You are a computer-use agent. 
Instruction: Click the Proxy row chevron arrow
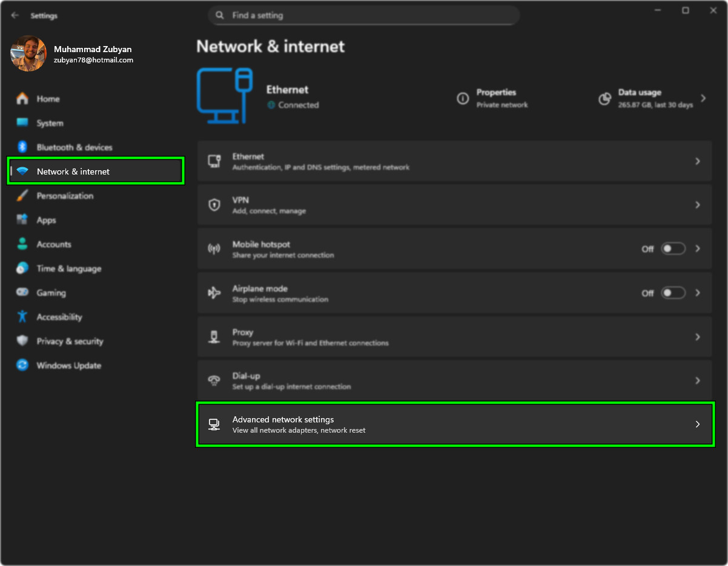[x=698, y=337]
